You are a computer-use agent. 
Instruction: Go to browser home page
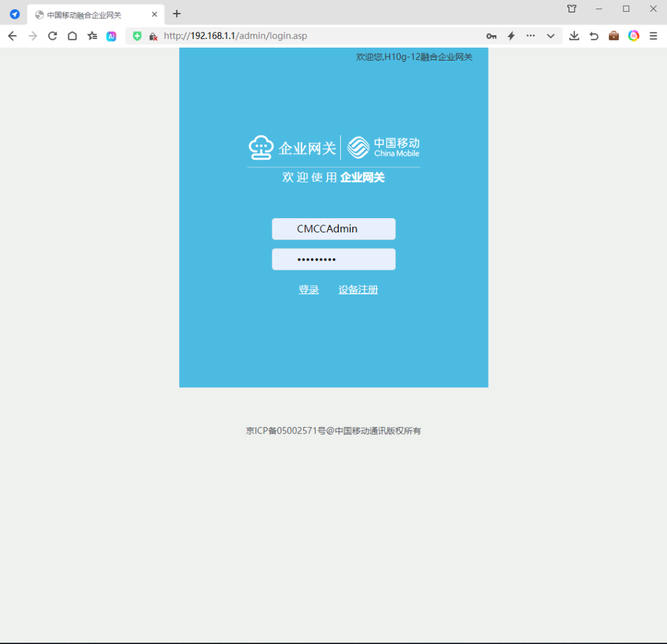pos(72,36)
